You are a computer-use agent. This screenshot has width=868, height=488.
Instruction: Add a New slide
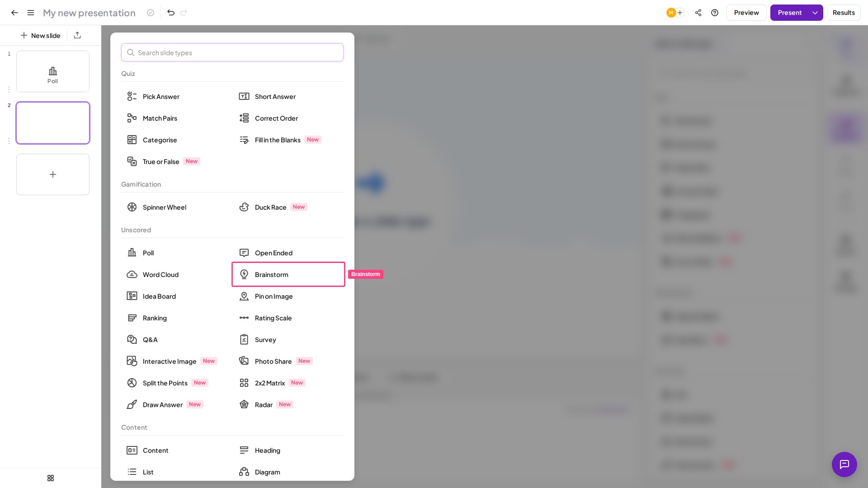40,35
